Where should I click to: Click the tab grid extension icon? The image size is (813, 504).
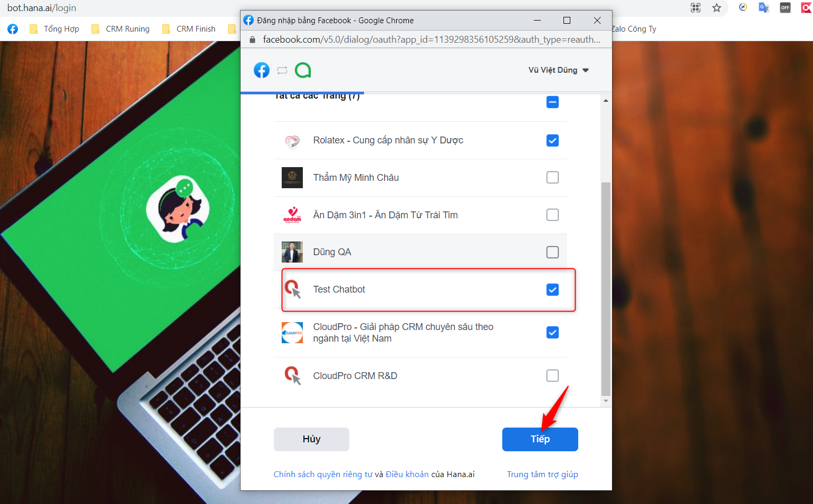point(696,8)
